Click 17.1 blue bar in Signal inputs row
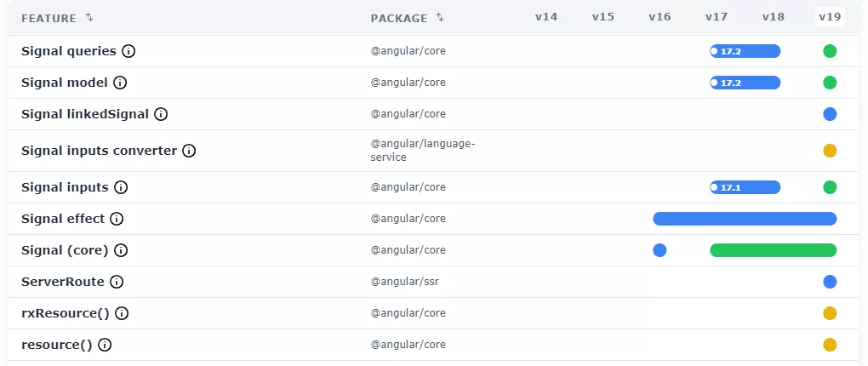 (745, 188)
